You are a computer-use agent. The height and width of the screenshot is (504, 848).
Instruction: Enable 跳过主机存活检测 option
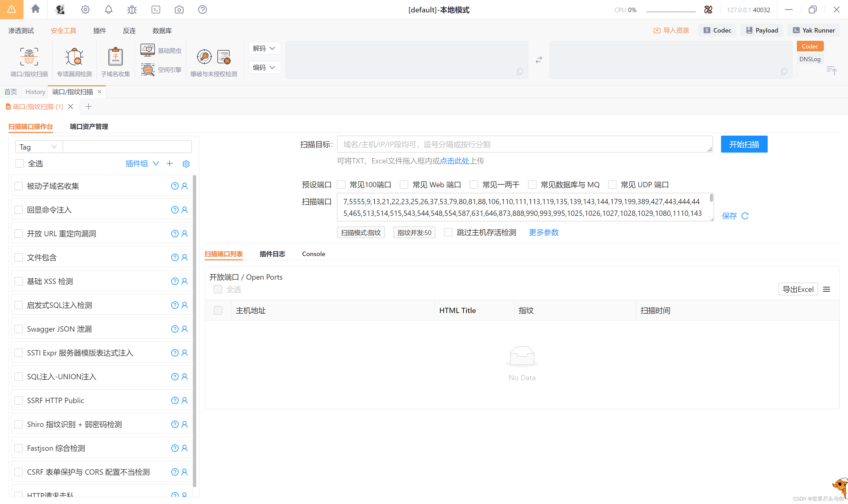click(448, 232)
